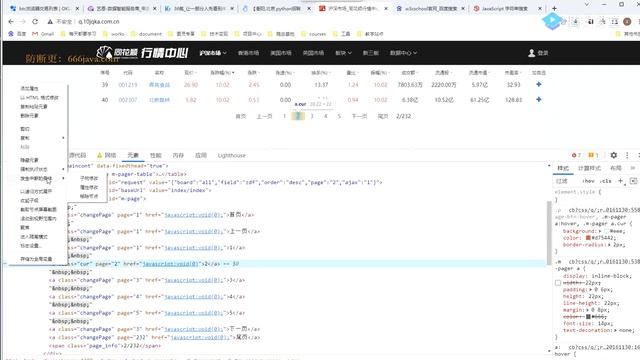Click the DevTools settings gear
Screen dimensions: 640x360
pyautogui.click(x=613, y=155)
